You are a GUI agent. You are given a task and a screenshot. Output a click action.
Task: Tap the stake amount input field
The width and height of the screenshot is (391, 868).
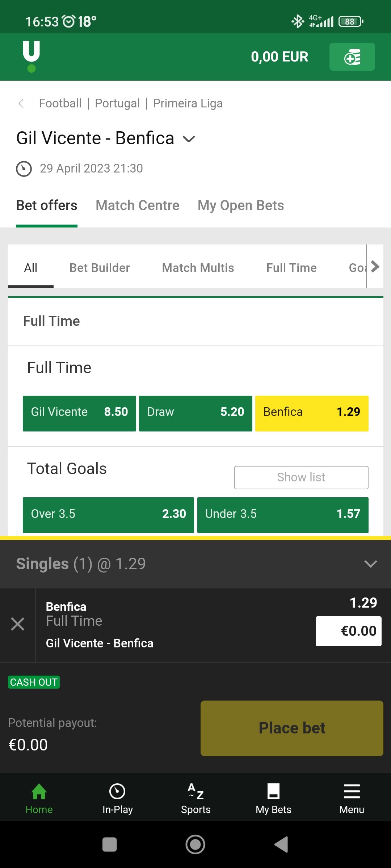(x=348, y=631)
